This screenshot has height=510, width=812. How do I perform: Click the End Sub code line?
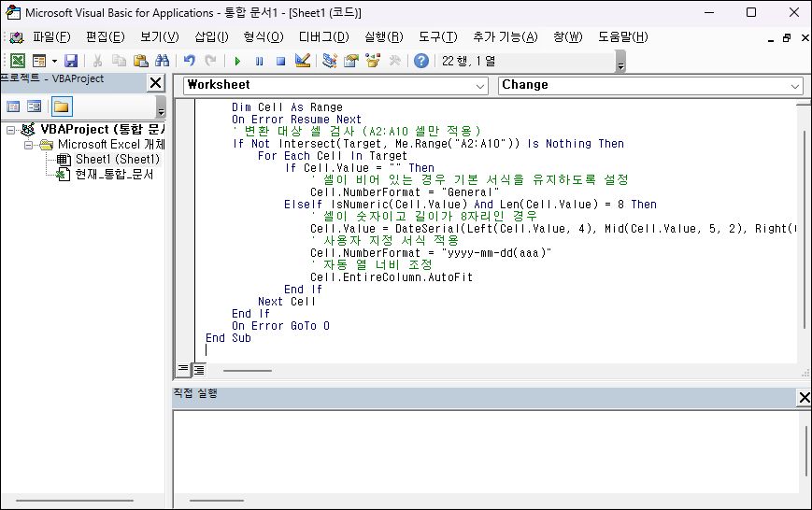click(228, 338)
